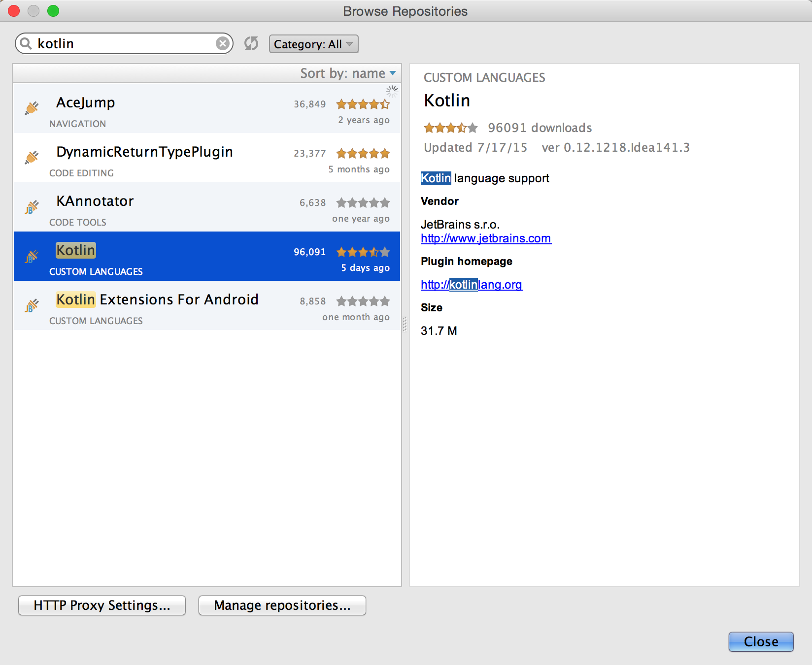812x665 pixels.
Task: Open HTTP Proxy Settings dialog
Action: click(102, 605)
